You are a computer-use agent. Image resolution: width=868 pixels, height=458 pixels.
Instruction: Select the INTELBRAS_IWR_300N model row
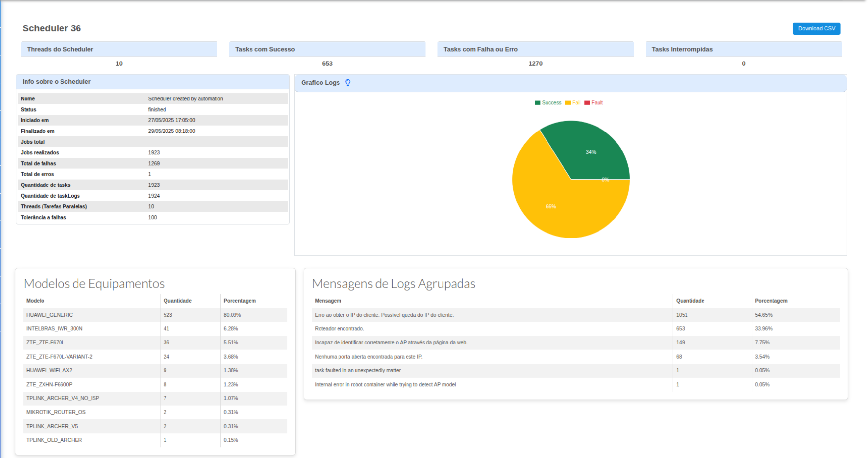[x=54, y=328]
